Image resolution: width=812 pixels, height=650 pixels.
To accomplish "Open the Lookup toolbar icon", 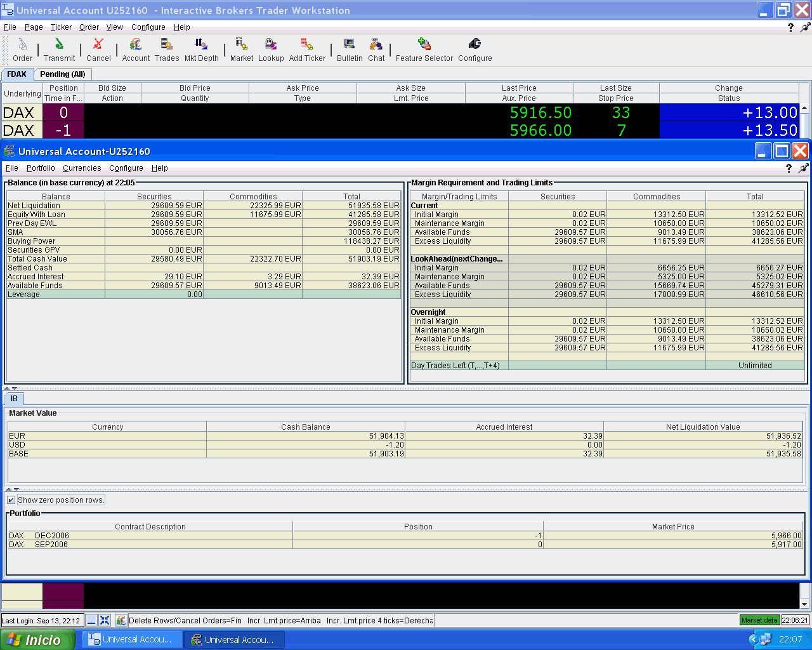I will click(x=271, y=50).
